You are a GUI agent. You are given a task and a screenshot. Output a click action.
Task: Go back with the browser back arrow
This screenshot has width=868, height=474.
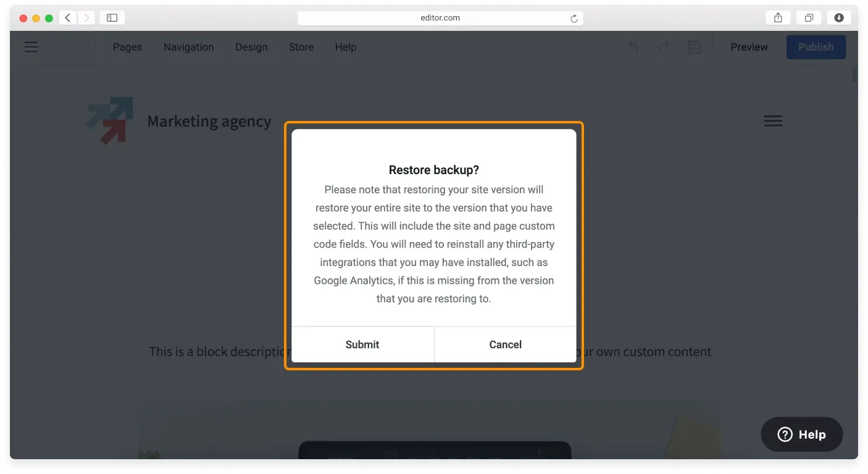click(x=68, y=18)
